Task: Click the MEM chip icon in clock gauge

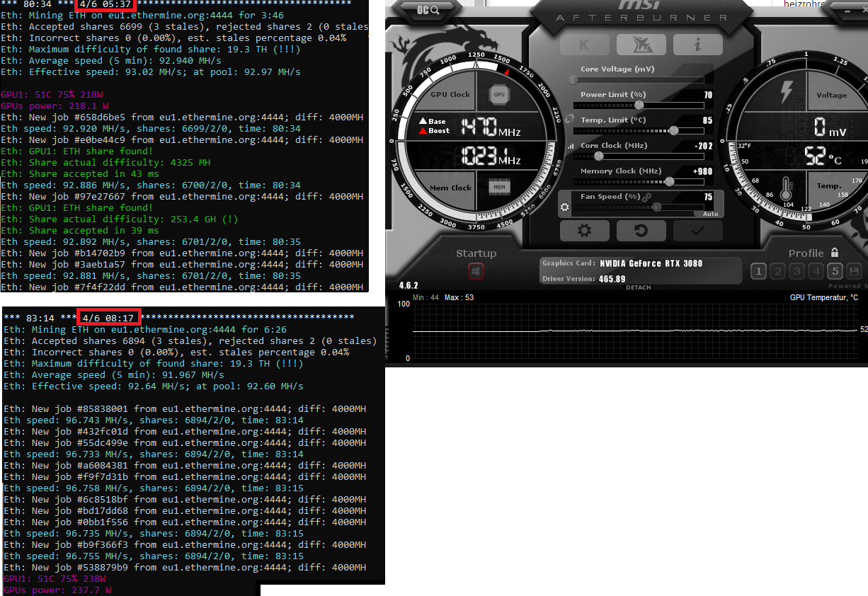Action: [x=499, y=187]
